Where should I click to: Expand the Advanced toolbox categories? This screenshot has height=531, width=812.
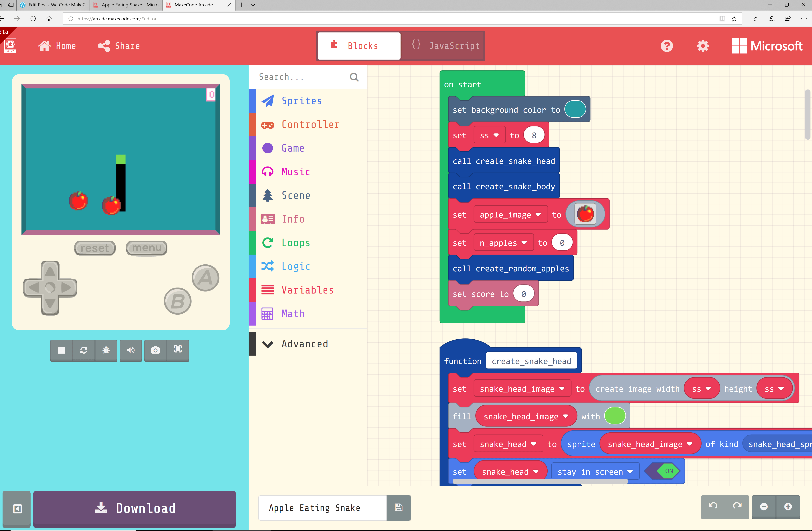(x=305, y=344)
